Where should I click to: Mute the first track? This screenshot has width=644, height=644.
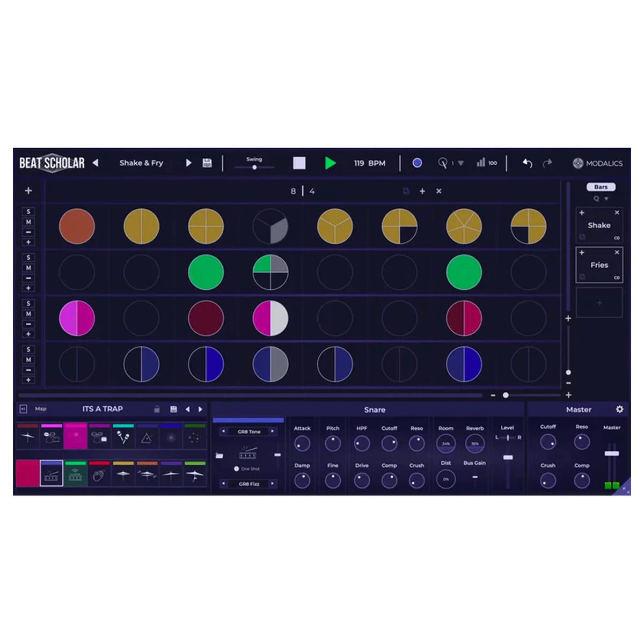click(28, 222)
